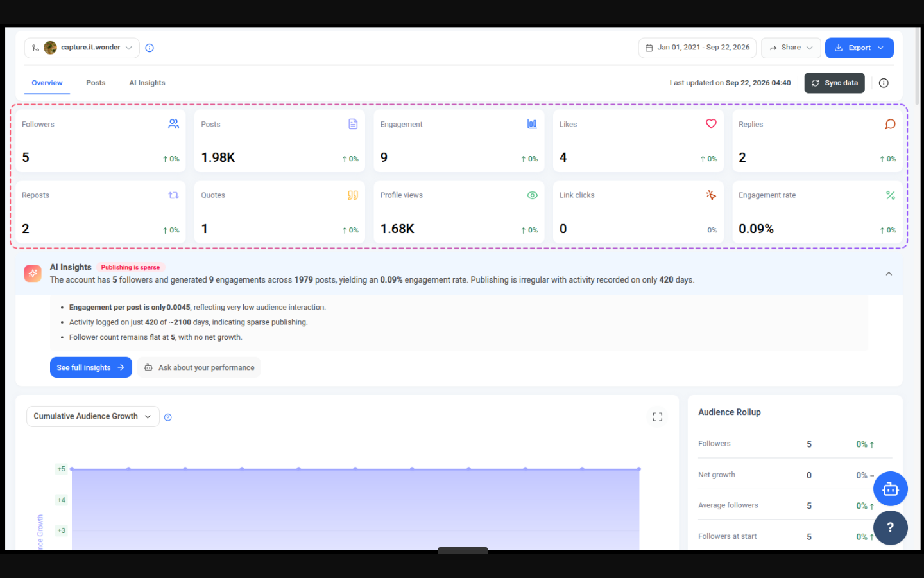924x578 pixels.
Task: Click the Quotes card quotation icon
Action: pos(353,195)
